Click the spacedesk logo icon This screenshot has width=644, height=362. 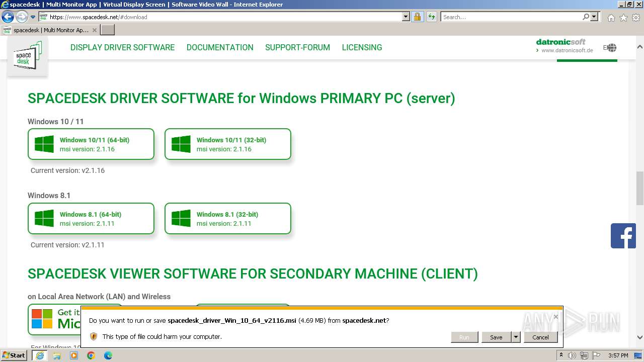click(x=28, y=56)
